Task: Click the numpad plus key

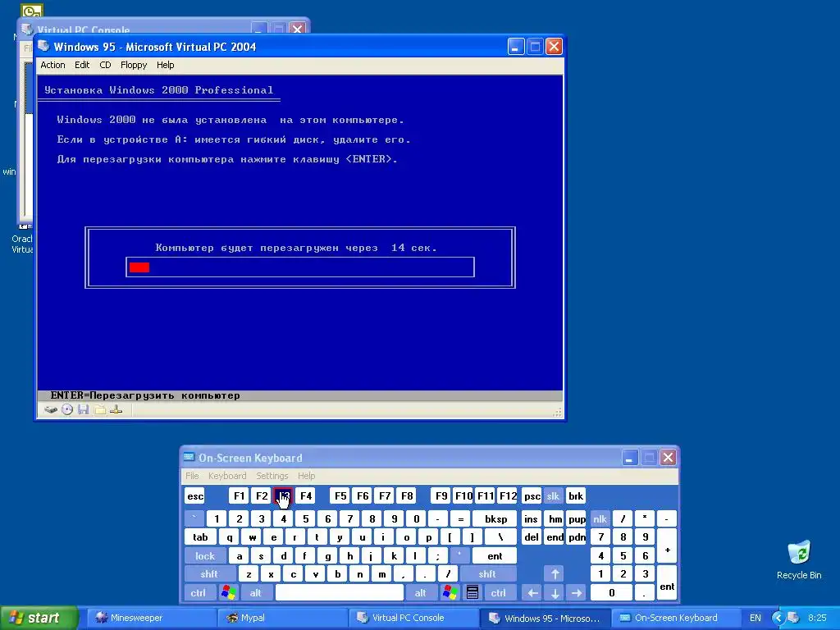Action: tap(667, 546)
